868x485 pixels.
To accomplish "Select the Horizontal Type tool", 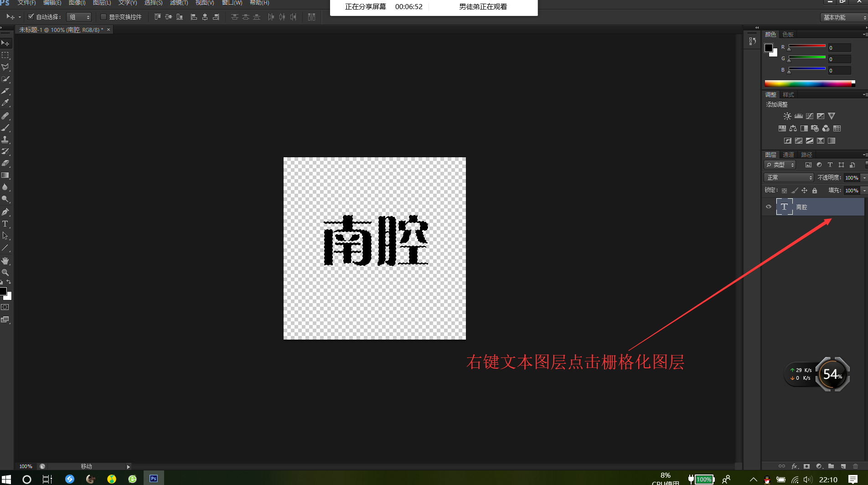I will click(5, 224).
